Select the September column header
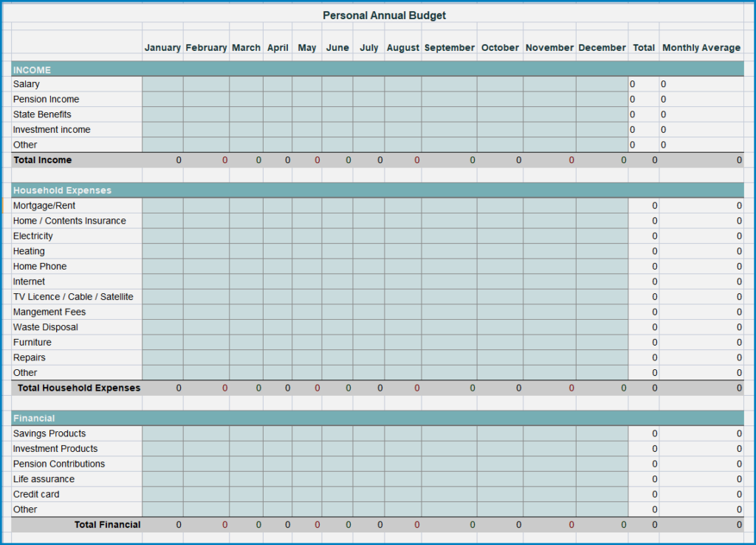756x545 pixels. tap(449, 47)
